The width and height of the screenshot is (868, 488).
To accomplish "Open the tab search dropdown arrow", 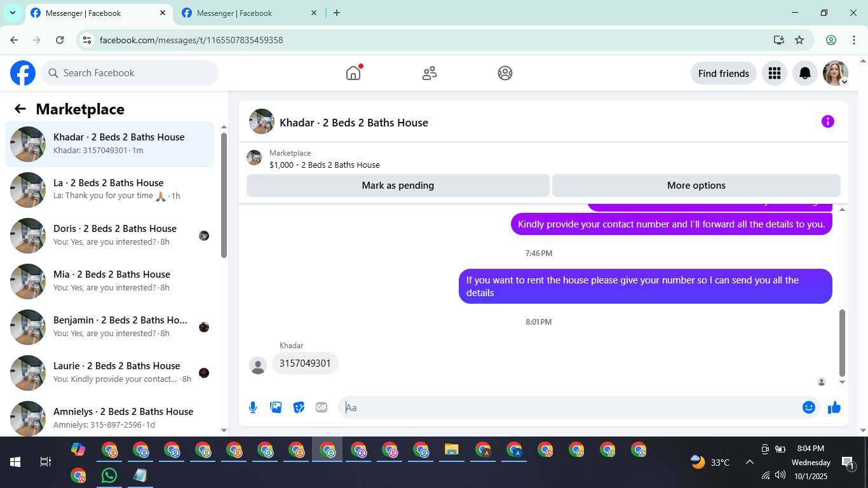I will click(12, 13).
